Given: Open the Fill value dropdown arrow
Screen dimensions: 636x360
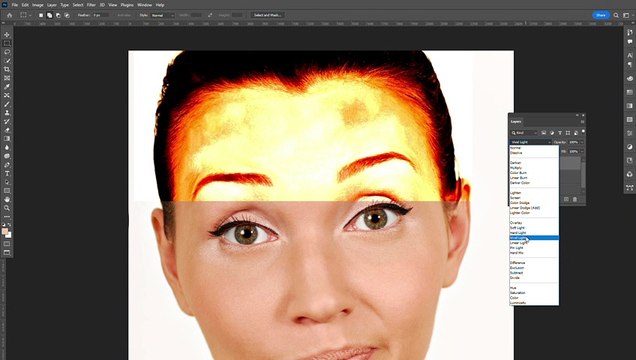Looking at the screenshot, I should click(581, 151).
